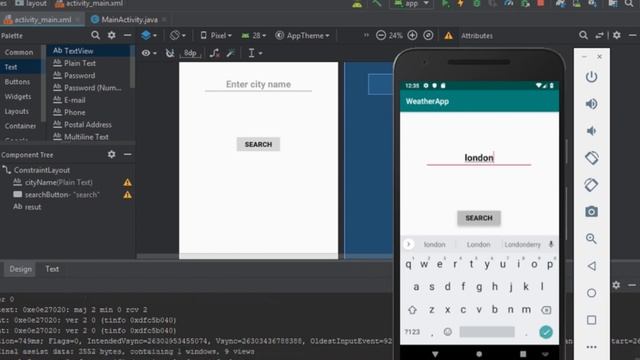Screen dimensions: 640x360
Task: Click emulator back triangle button
Action: pyautogui.click(x=591, y=266)
